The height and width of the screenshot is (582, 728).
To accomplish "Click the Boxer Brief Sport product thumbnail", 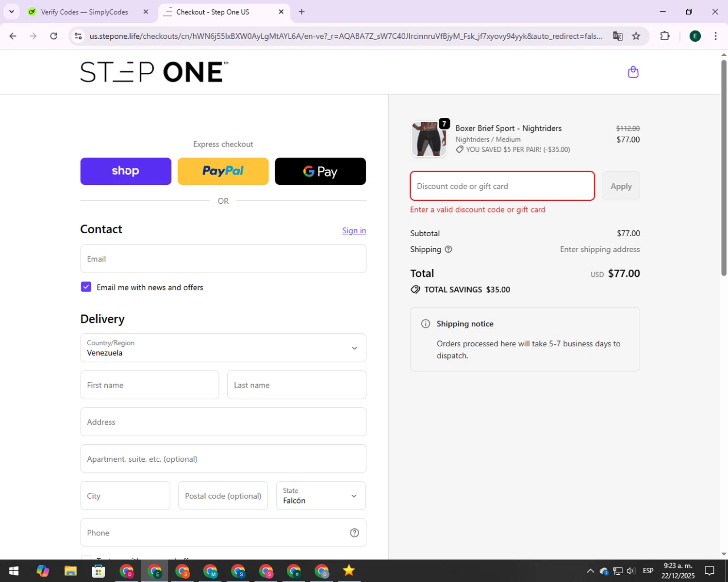I will coord(429,139).
